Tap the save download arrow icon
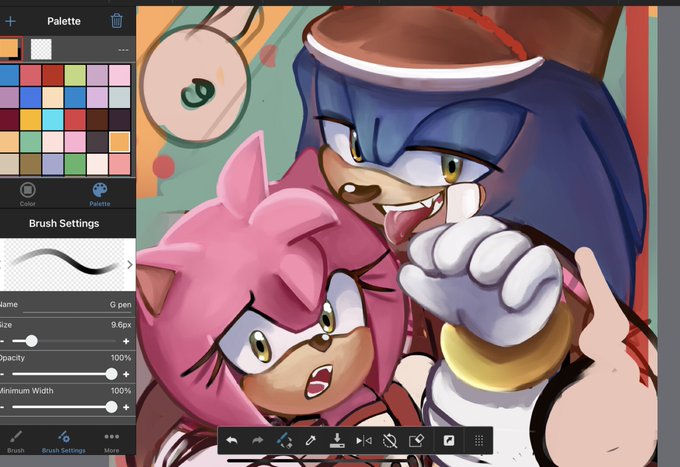The image size is (680, 467). pyautogui.click(x=337, y=440)
